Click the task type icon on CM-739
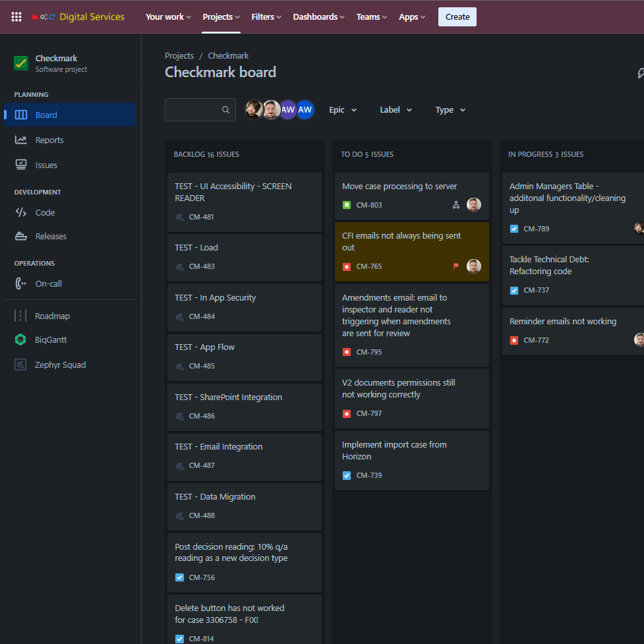The image size is (644, 644). [347, 475]
